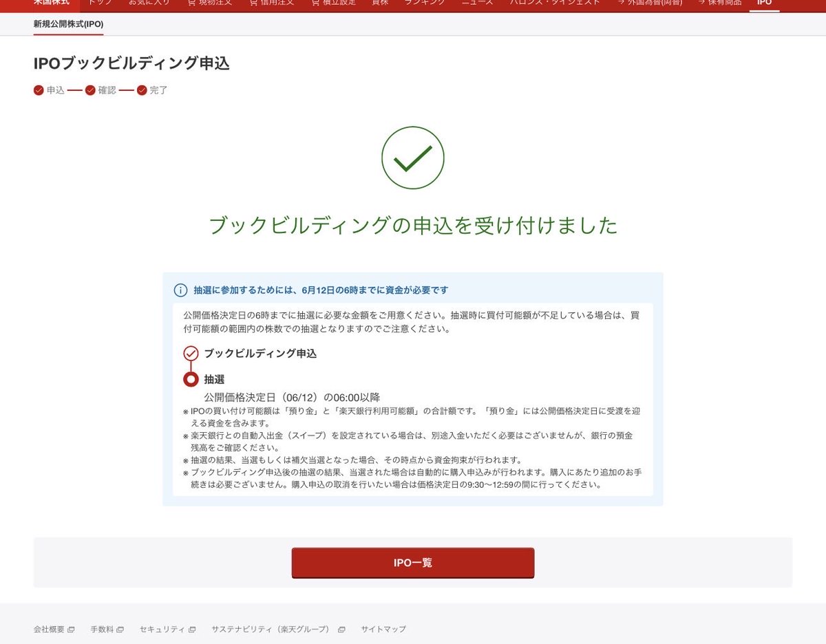Click check icon beside ブックビルディング申込 timeline step
Screen dimensions: 826x644
(191, 354)
